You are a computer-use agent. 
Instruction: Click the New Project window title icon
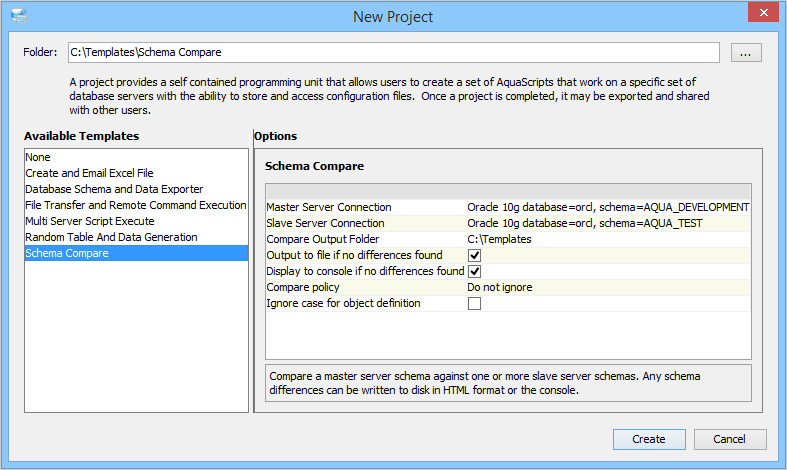pyautogui.click(x=18, y=16)
